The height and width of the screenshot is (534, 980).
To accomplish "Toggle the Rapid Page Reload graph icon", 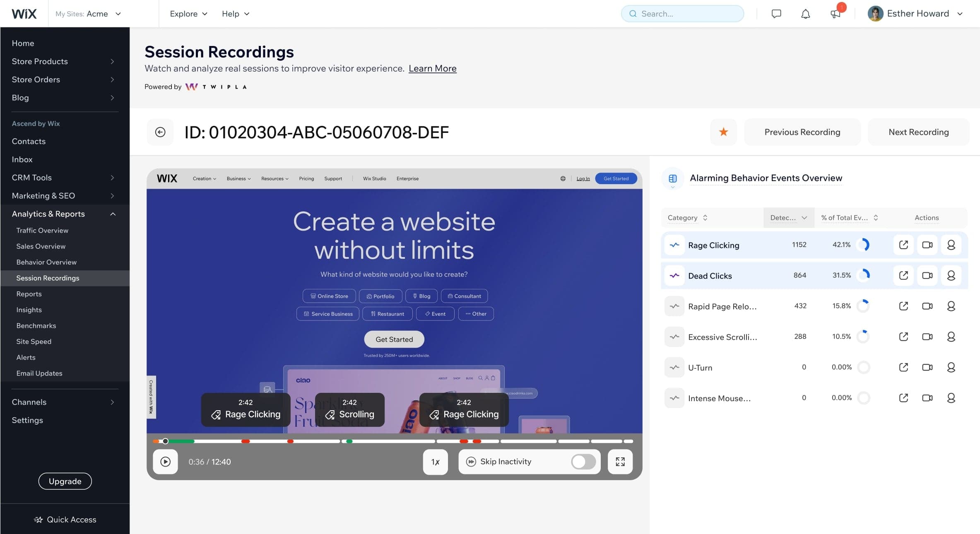I will (x=674, y=306).
